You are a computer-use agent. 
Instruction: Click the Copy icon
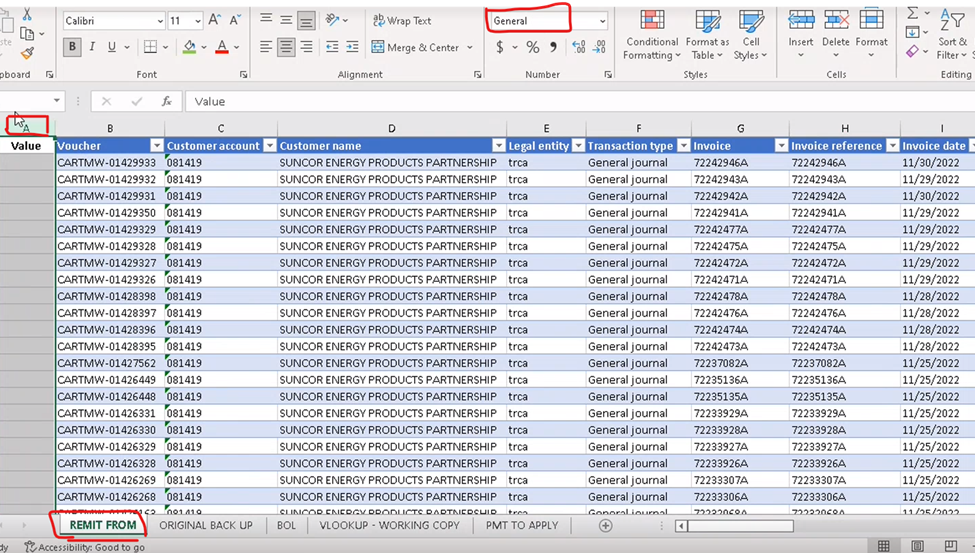[27, 34]
